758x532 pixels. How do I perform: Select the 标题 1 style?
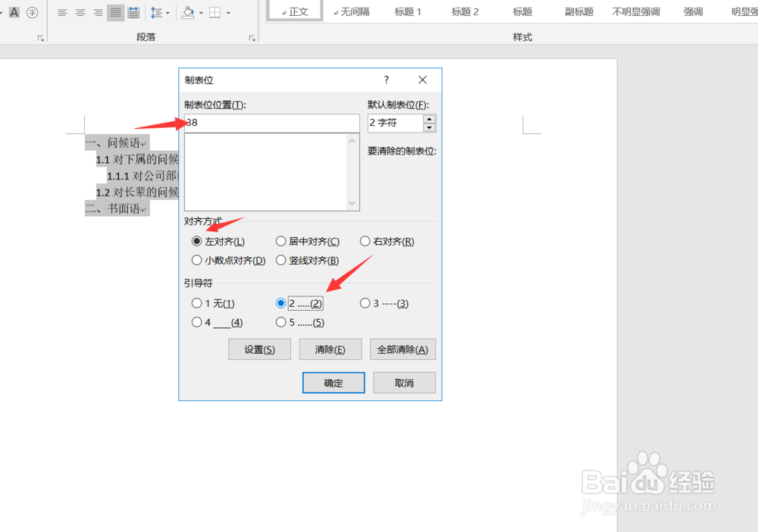tap(408, 11)
